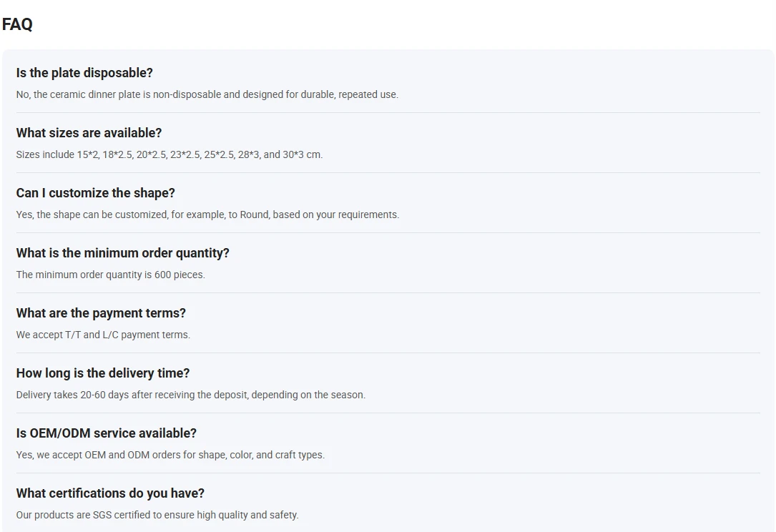This screenshot has width=776, height=532.
Task: Click the answer about customizing shape to Round
Action: tap(207, 215)
